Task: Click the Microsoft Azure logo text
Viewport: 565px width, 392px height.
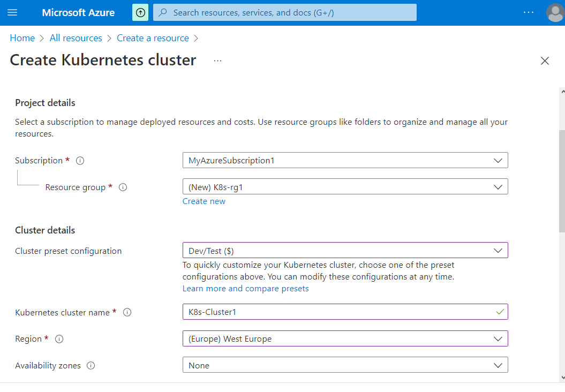Action: (78, 13)
